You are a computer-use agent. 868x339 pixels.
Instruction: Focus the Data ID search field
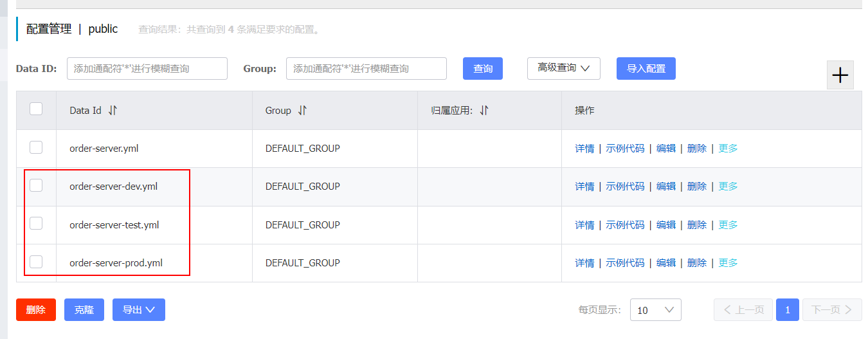coord(147,68)
